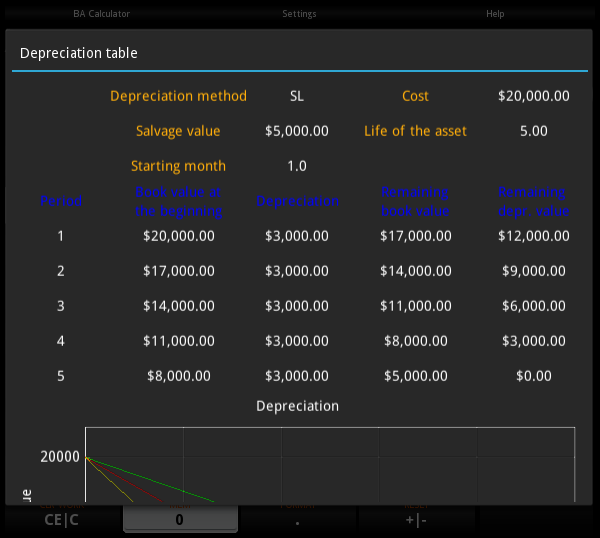Click the Depreciation chart title
The height and width of the screenshot is (538, 600).
(x=297, y=406)
